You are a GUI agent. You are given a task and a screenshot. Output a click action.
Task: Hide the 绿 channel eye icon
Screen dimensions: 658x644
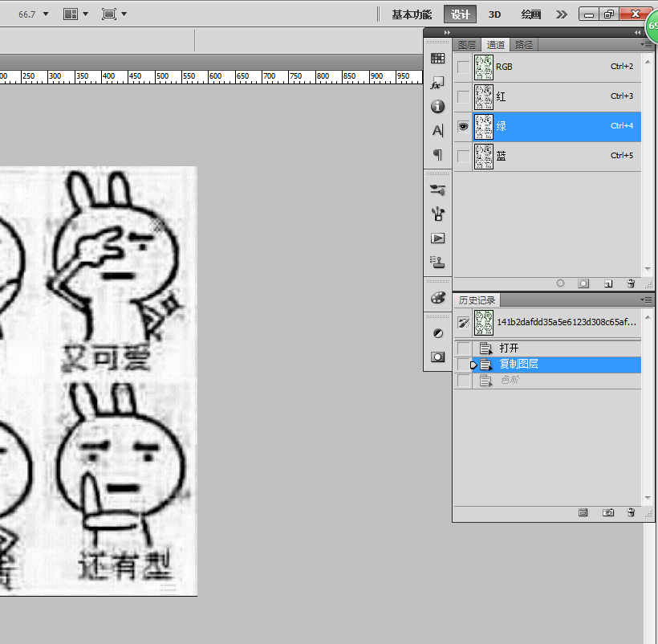coord(463,126)
